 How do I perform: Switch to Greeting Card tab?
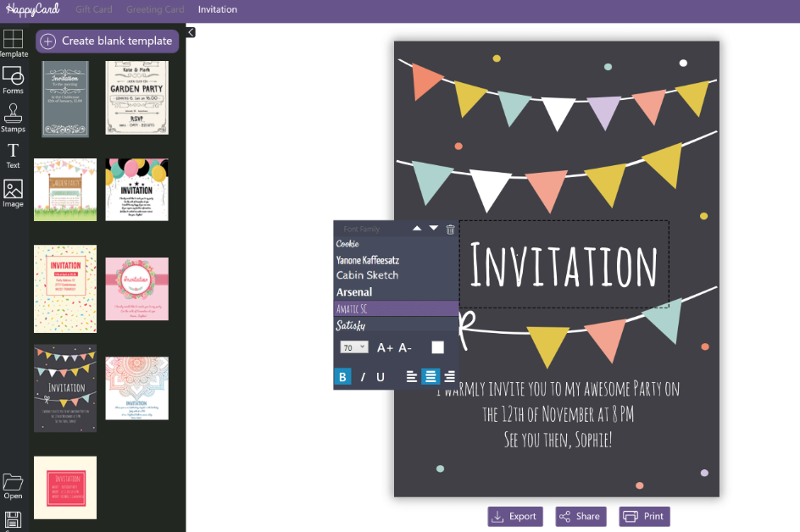(155, 9)
